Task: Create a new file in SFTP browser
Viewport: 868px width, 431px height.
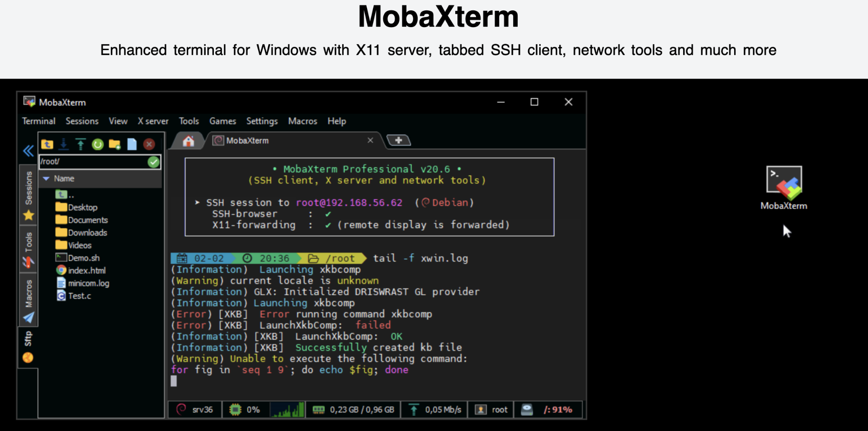Action: (132, 145)
